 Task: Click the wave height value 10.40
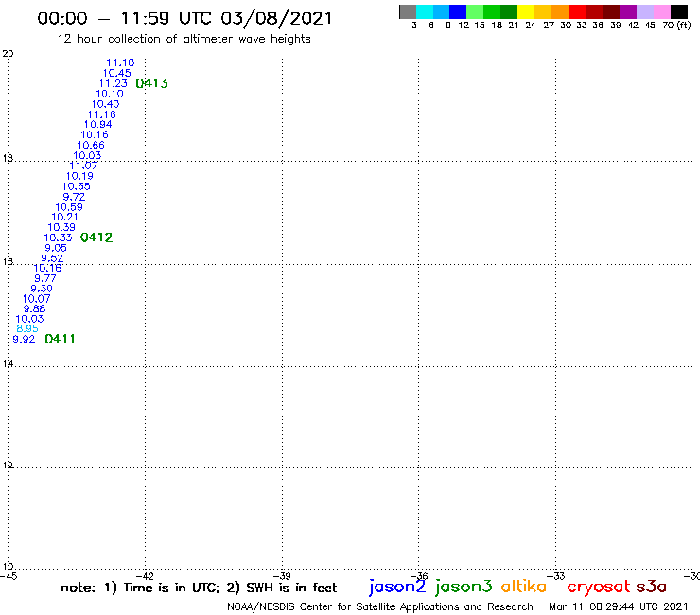(106, 104)
